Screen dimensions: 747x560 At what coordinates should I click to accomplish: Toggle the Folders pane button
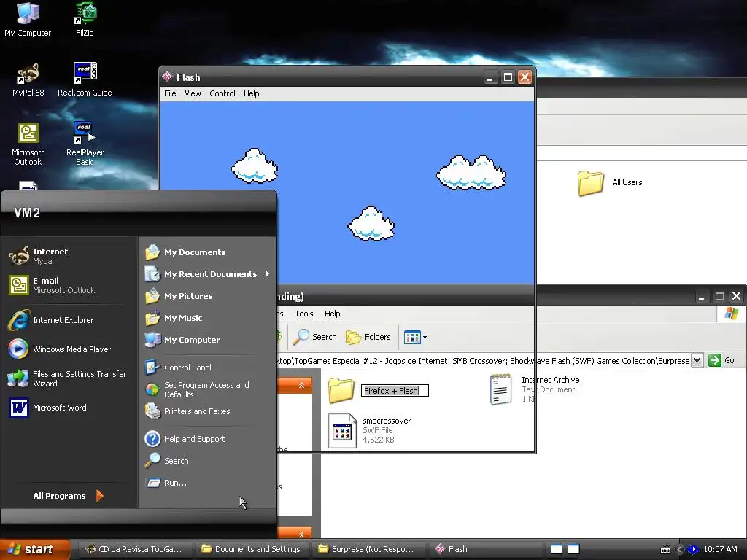[368, 337]
